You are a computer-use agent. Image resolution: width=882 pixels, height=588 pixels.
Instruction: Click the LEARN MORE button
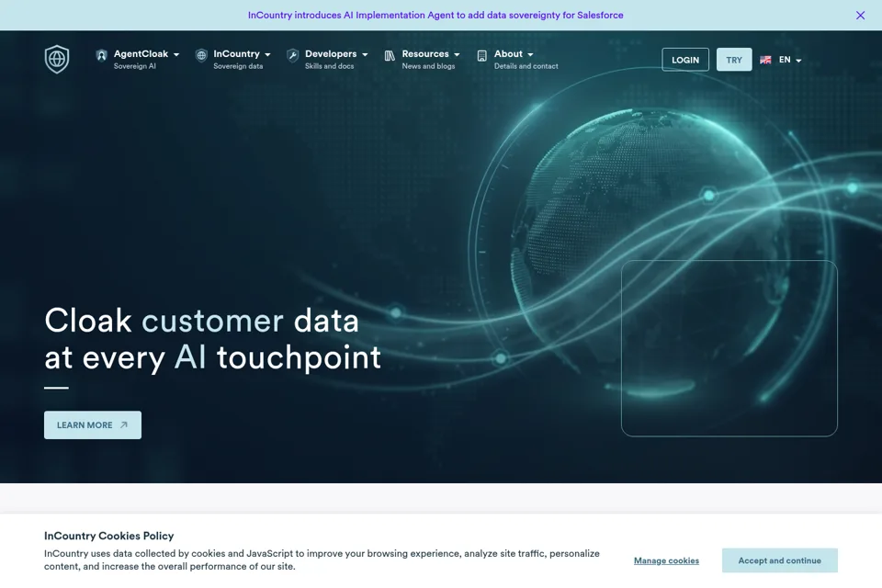pos(93,424)
